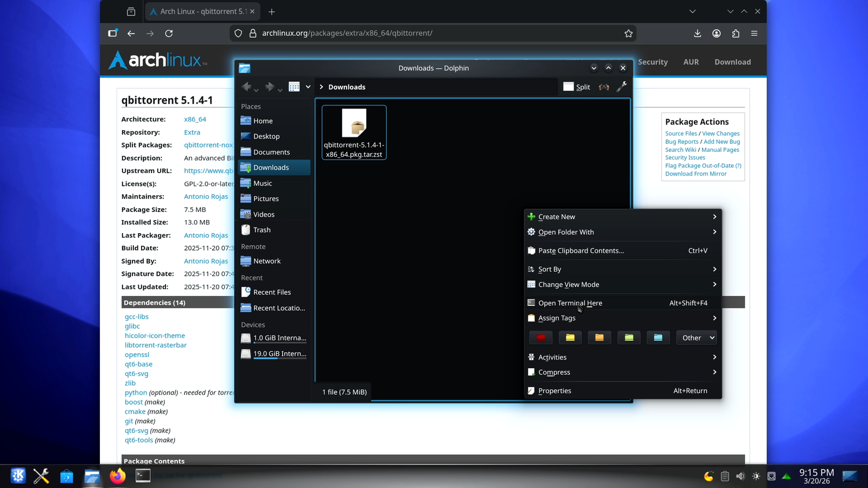Select Downloads in Places panel
The width and height of the screenshot is (868, 488).
click(x=275, y=168)
